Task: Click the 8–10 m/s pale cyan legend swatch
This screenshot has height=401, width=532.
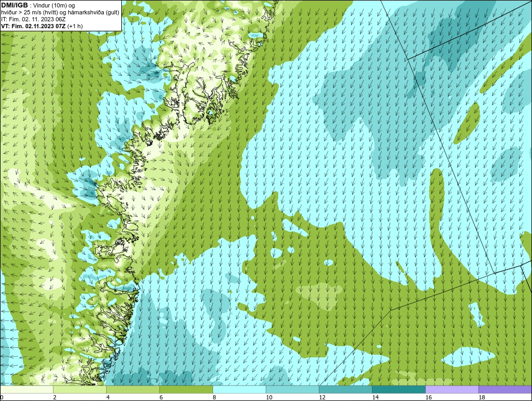Action: 239,389
